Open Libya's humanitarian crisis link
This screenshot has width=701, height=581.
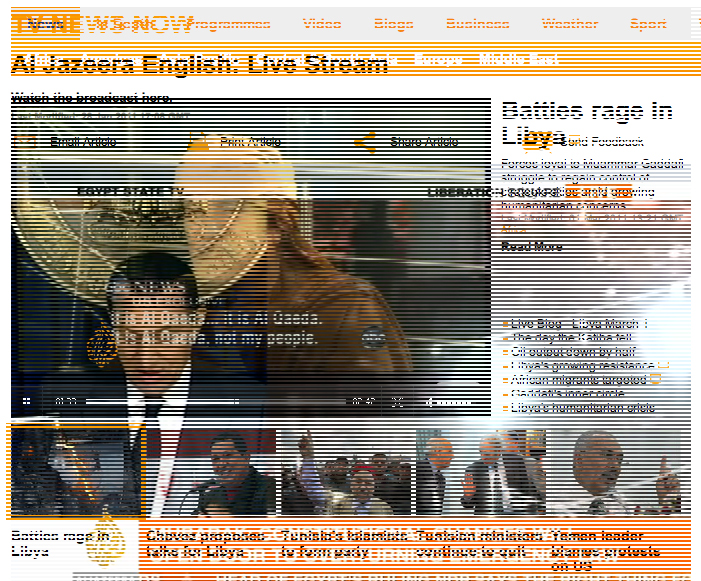coord(583,408)
